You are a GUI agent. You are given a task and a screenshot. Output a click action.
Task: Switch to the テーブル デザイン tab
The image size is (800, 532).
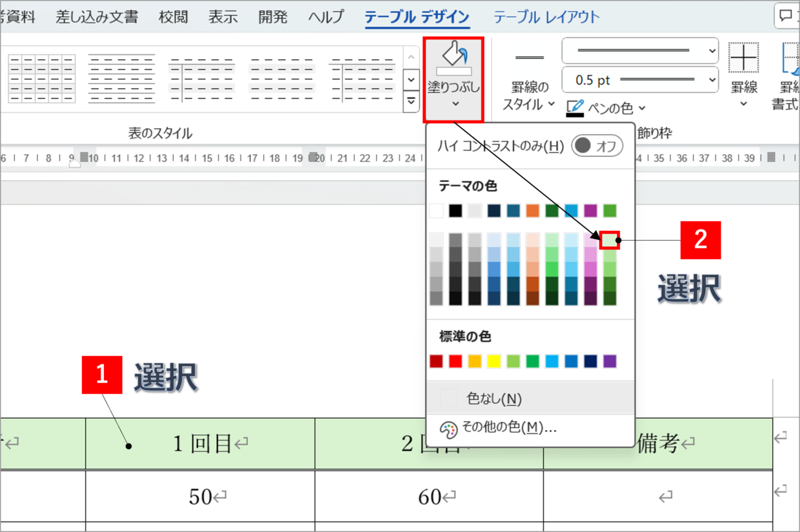[417, 17]
